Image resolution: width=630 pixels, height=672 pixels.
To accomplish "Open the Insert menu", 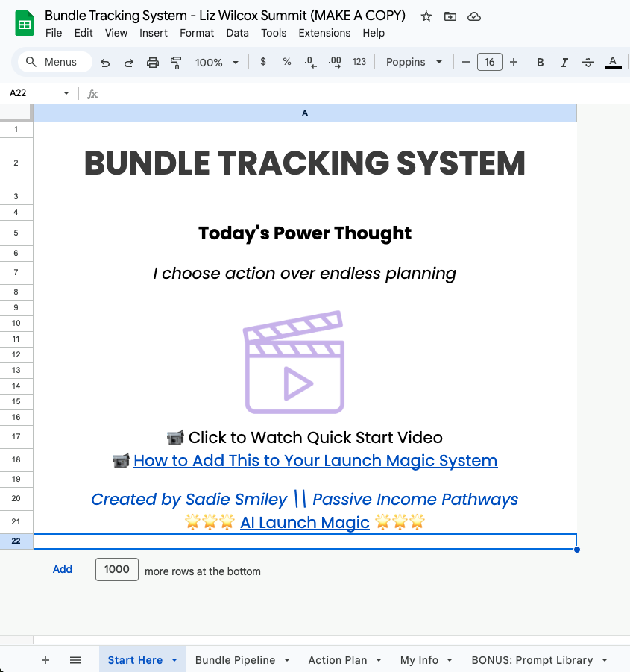I will tap(154, 33).
